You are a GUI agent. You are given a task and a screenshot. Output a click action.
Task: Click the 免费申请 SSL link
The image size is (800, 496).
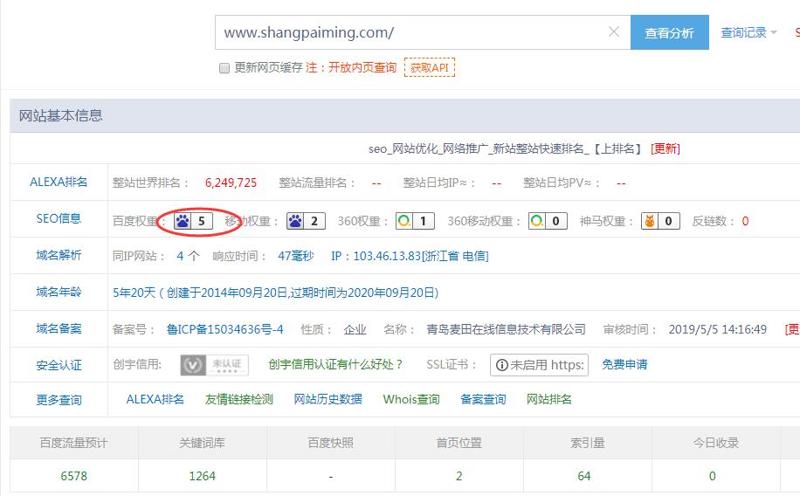[624, 364]
